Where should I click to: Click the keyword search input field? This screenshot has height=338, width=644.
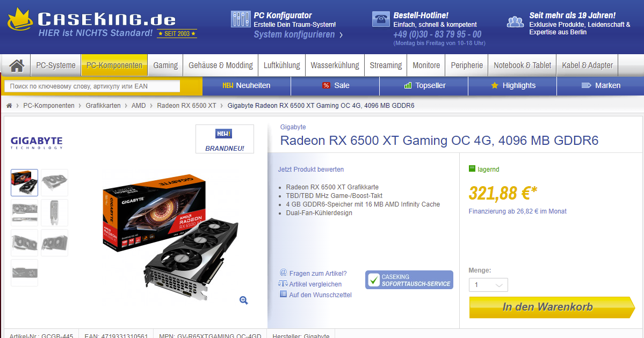92,86
